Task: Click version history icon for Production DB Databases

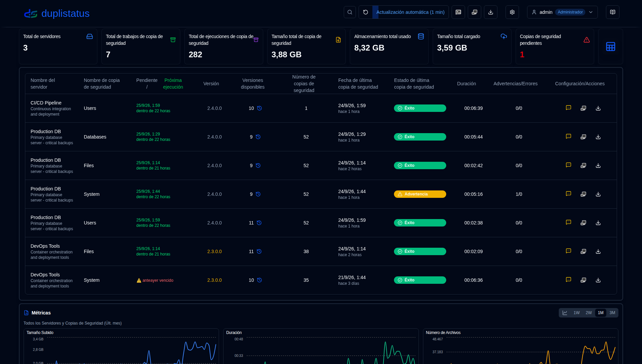Action: pos(258,137)
